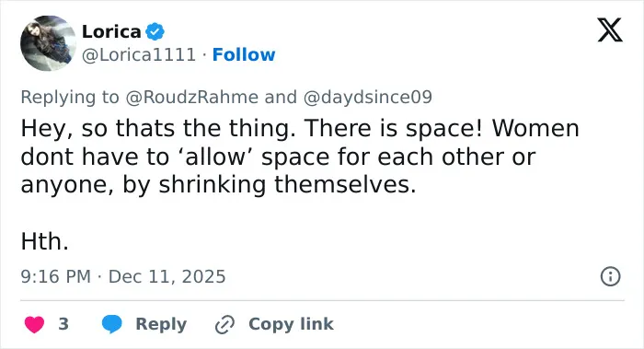Viewport: 644px width, 349px height.
Task: Open the @daydsince09 mention
Action: coord(368,98)
